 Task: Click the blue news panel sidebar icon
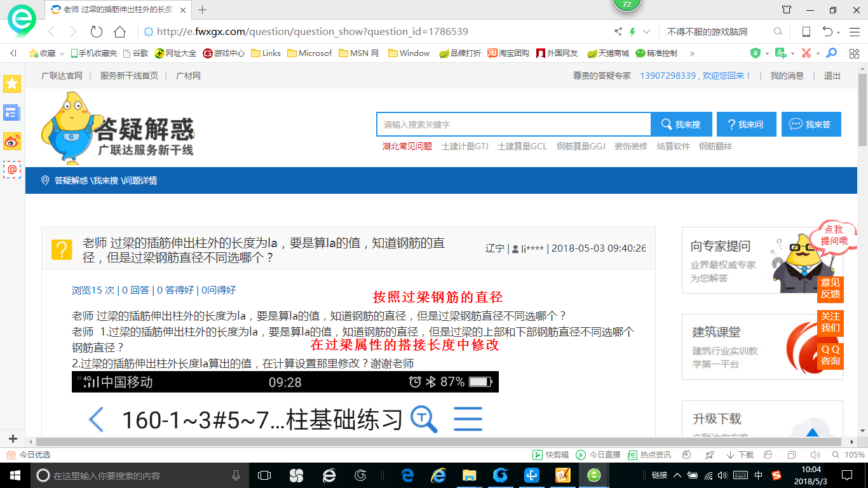12,113
